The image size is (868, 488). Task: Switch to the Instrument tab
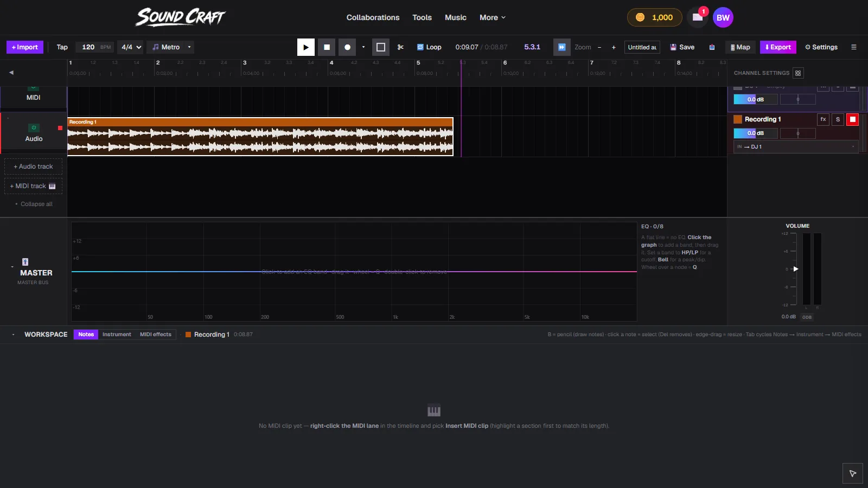(x=117, y=335)
